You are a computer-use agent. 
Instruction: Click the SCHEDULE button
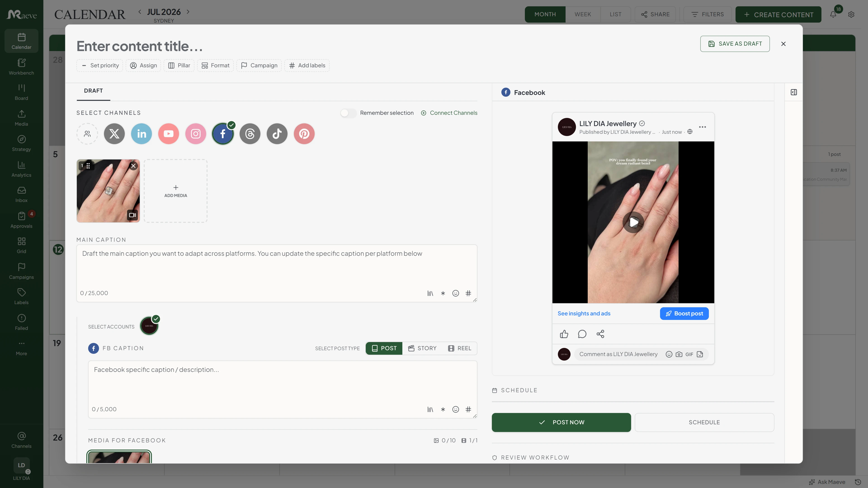[x=704, y=422]
